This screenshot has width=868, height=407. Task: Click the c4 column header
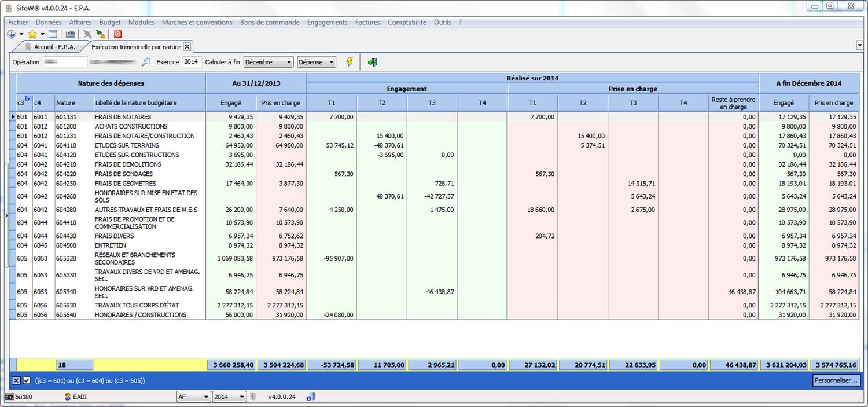point(43,102)
